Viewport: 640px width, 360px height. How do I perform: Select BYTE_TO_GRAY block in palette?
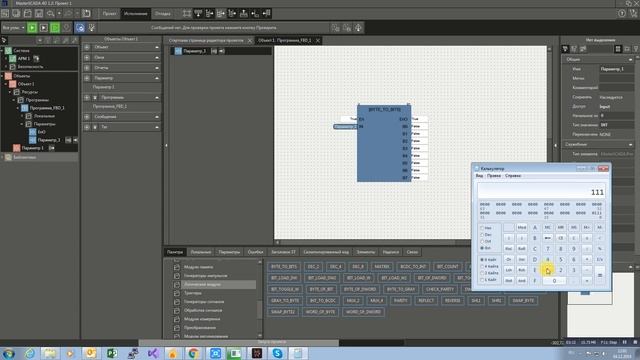[401, 289]
